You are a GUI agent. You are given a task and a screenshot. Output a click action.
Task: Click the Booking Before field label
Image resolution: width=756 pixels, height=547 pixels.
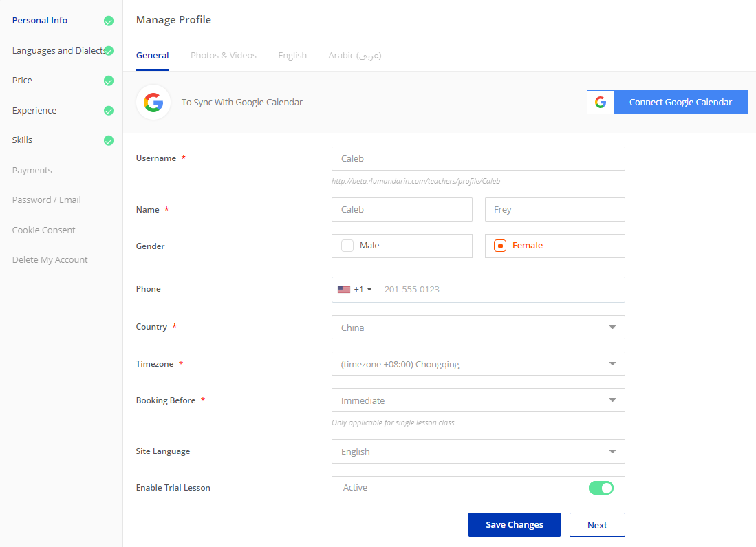click(165, 400)
